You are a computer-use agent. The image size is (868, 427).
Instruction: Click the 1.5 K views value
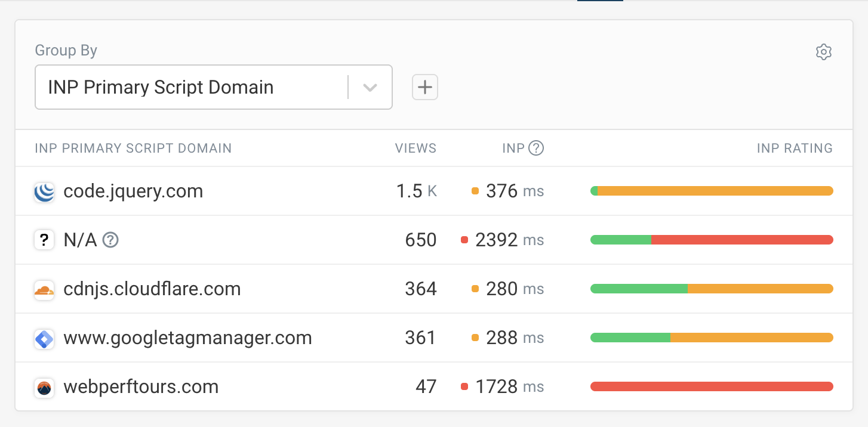point(417,191)
